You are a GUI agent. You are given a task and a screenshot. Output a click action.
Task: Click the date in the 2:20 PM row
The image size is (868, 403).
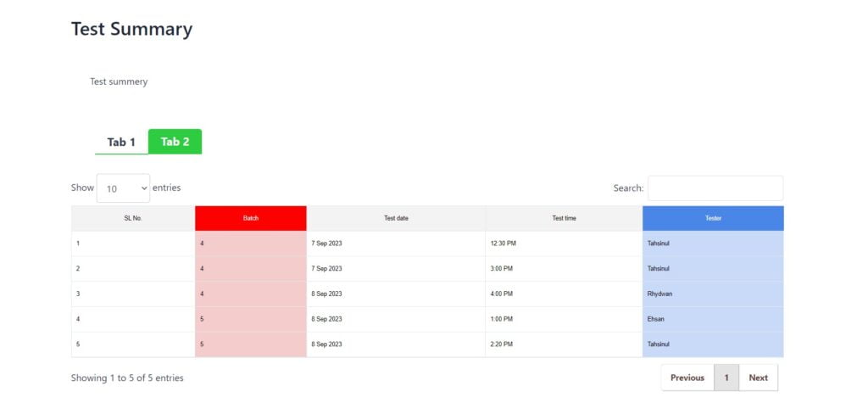[396, 344]
